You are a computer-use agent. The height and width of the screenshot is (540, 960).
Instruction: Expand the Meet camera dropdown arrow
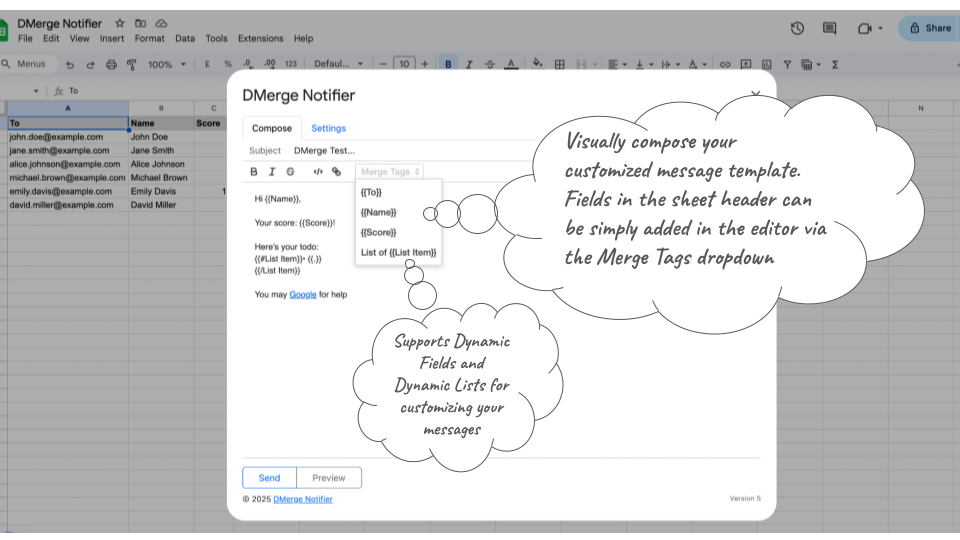coord(880,28)
